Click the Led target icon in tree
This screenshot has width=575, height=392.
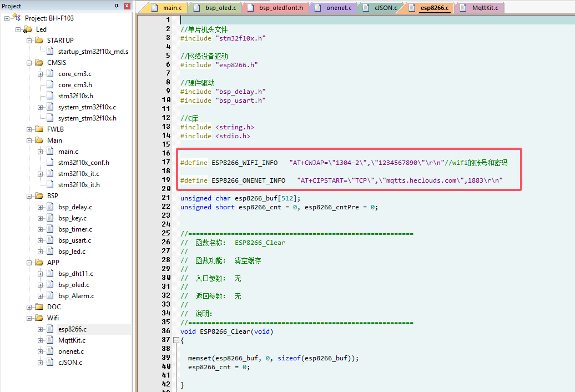coord(28,29)
